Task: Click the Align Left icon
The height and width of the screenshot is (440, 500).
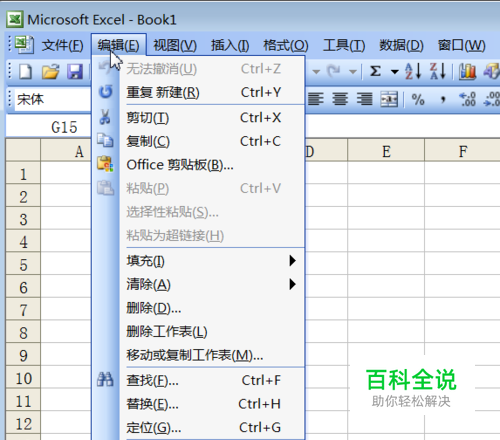Action: 316,99
